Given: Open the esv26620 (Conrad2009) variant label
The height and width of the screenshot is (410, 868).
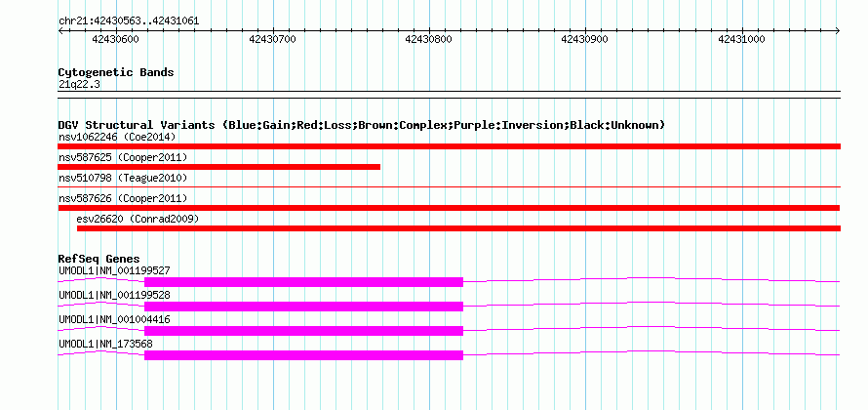Looking at the screenshot, I should pos(138,219).
